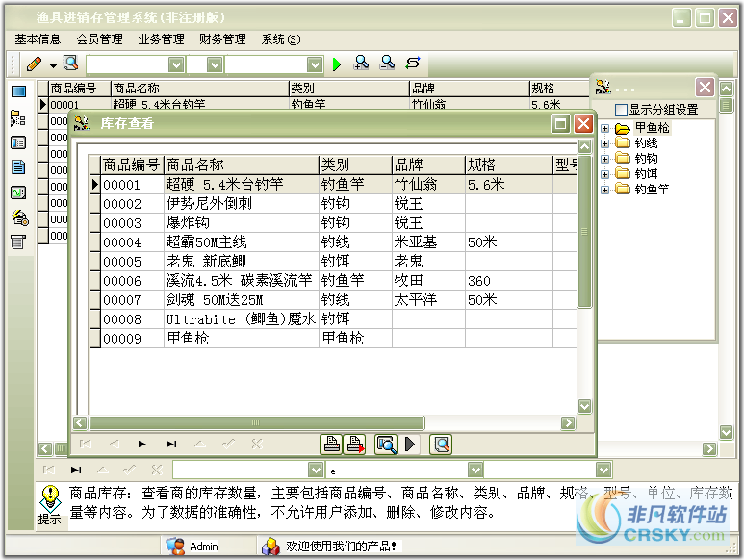Open the third toolbar combo box dropdown
Viewport: 744px width, 560px height.
pos(315,64)
